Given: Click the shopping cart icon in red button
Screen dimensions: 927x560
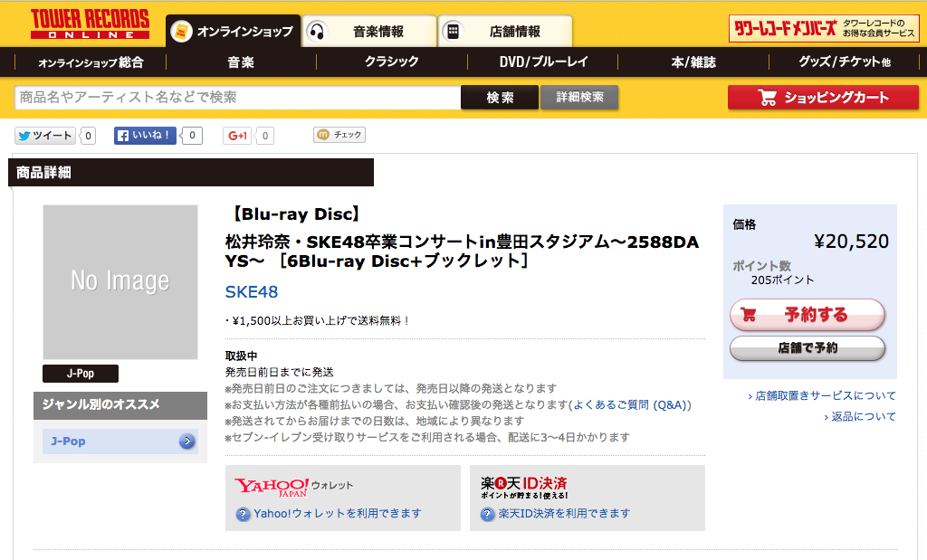Looking at the screenshot, I should click(767, 98).
